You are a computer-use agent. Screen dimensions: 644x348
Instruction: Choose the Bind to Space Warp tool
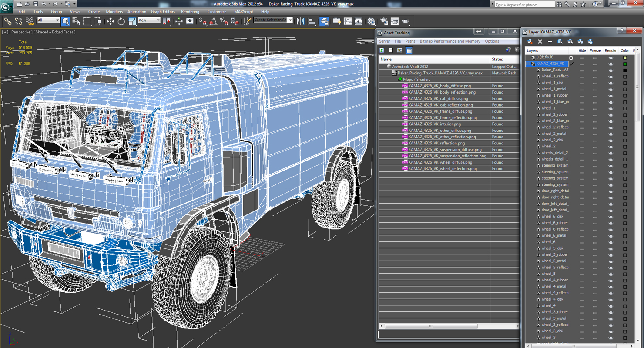[x=30, y=21]
